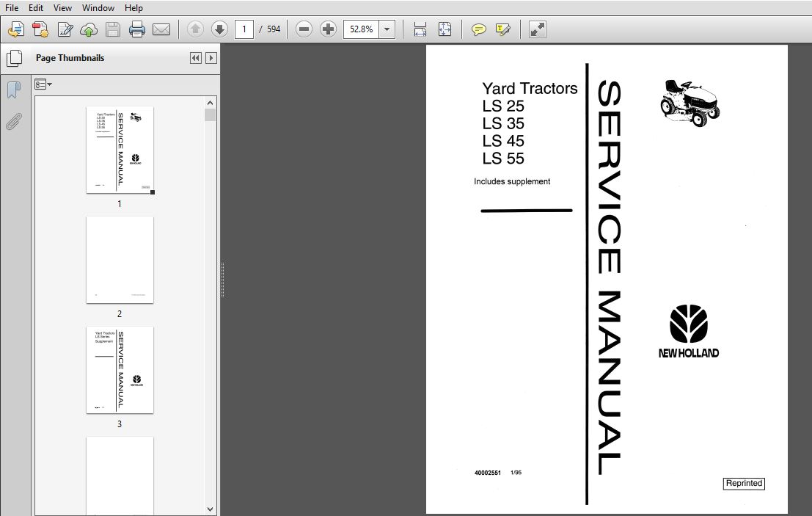The height and width of the screenshot is (516, 812).
Task: Zoom out with the minus button
Action: coord(304,29)
